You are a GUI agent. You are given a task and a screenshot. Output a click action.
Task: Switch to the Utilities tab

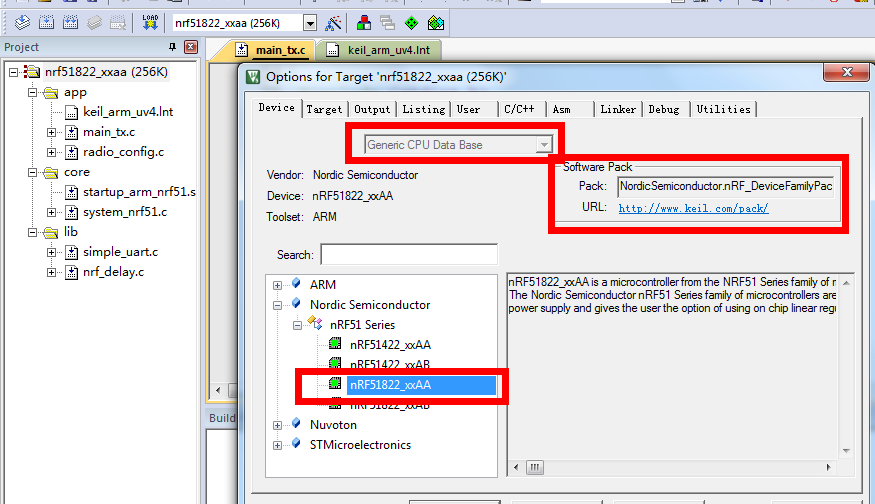click(723, 109)
